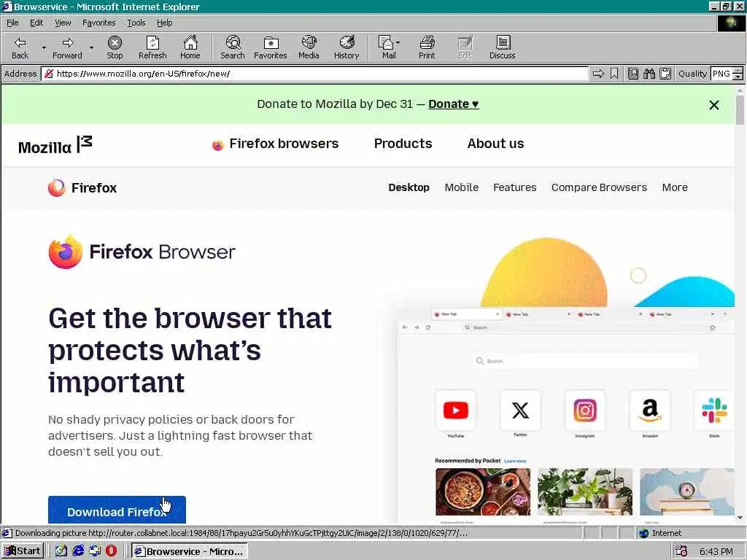Dismiss the Mozilla donate banner
Viewport: 747px width, 560px height.
click(x=713, y=105)
